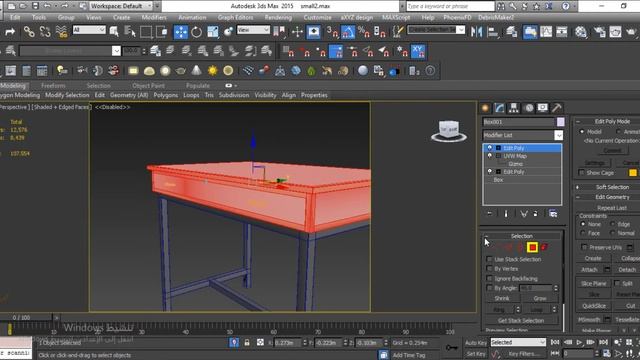Image resolution: width=640 pixels, height=360 pixels.
Task: Click the Attach button
Action: [589, 270]
